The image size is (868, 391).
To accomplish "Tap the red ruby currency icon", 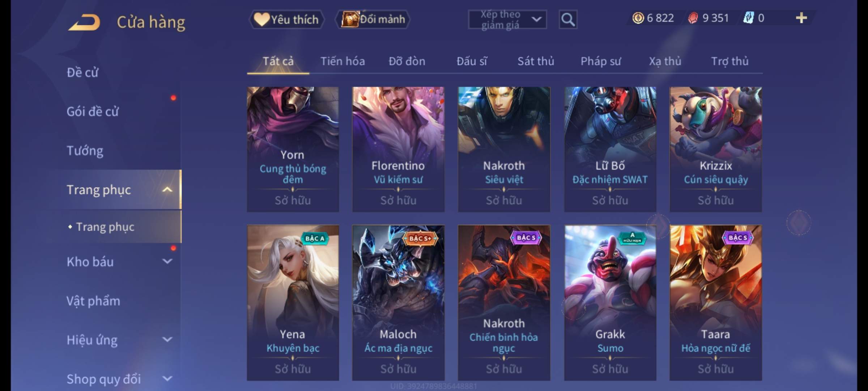I will (693, 18).
